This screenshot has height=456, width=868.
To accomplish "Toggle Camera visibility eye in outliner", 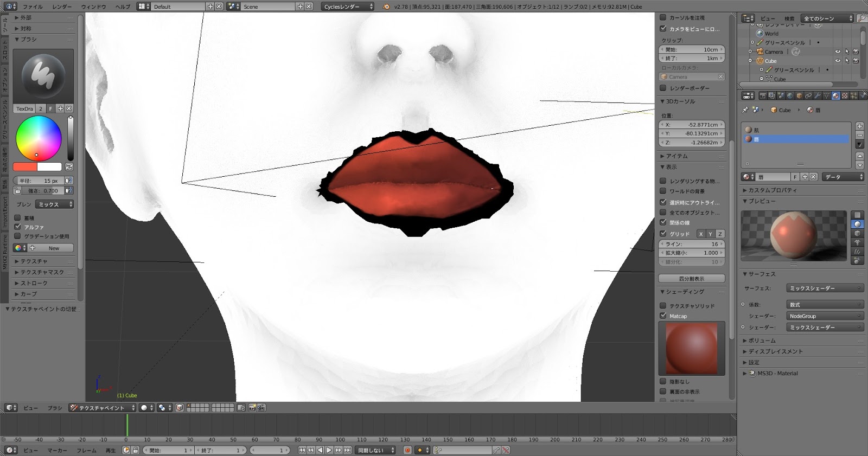I will click(838, 52).
